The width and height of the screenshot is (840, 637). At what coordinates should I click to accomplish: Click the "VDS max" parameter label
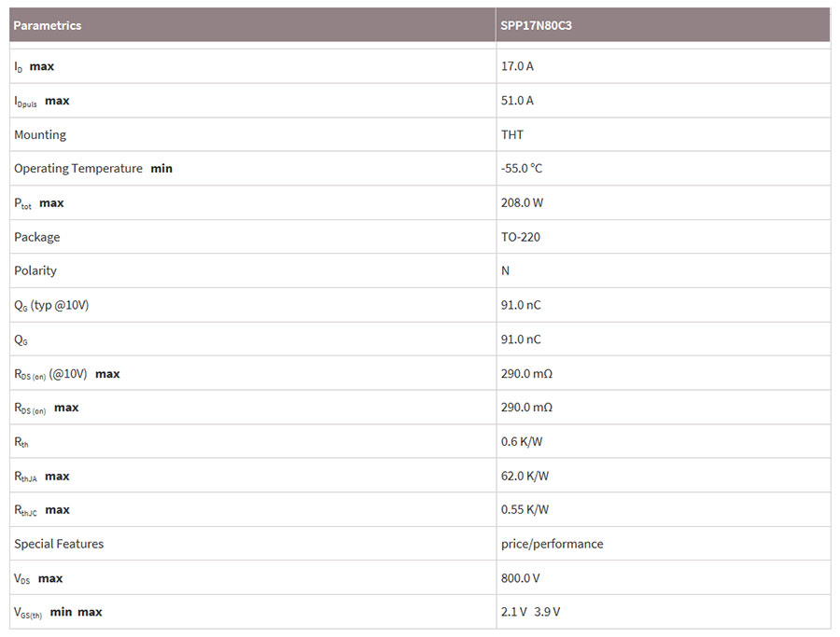pyautogui.click(x=38, y=578)
